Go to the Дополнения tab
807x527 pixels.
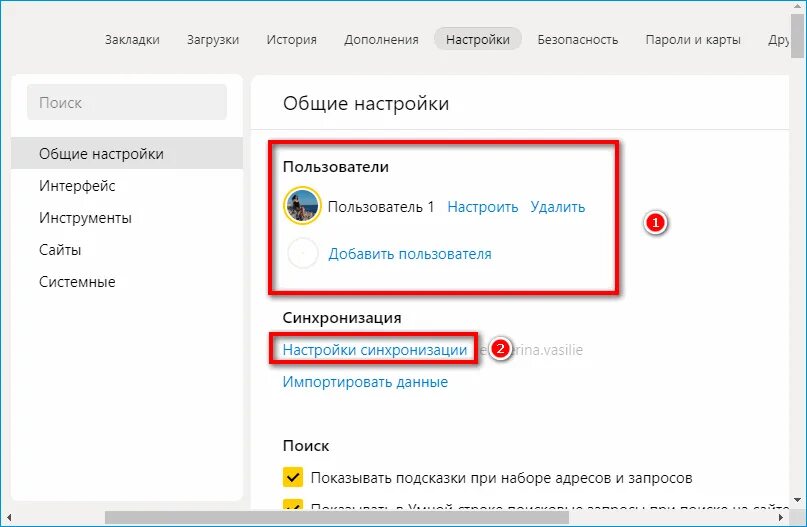381,40
